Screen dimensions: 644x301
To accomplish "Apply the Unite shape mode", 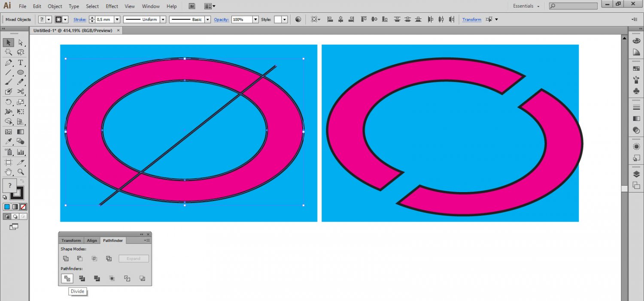I will click(x=66, y=259).
